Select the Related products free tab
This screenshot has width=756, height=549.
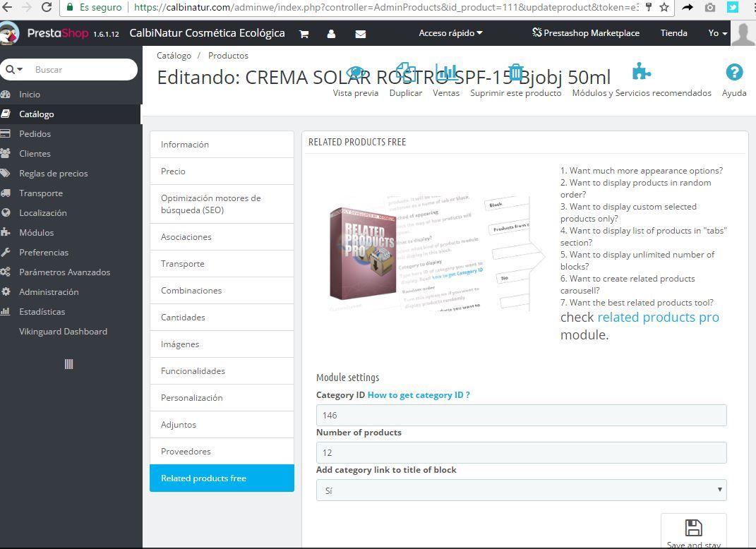(x=222, y=478)
